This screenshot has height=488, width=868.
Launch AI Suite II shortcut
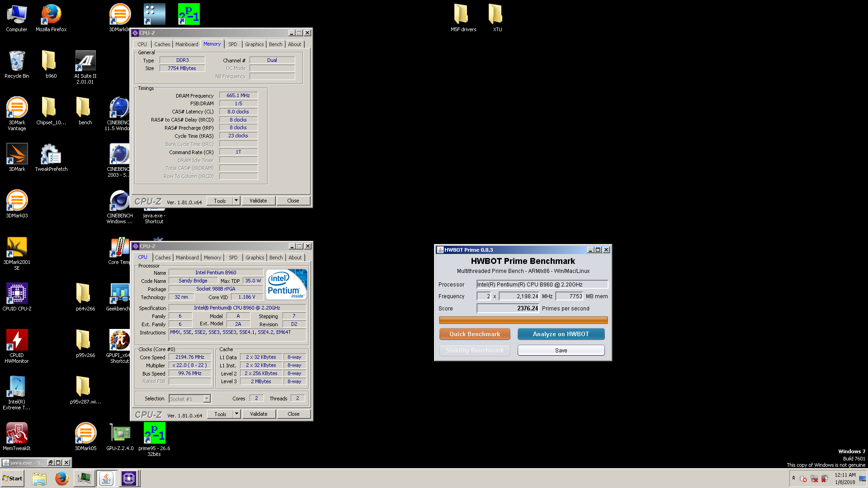[85, 67]
